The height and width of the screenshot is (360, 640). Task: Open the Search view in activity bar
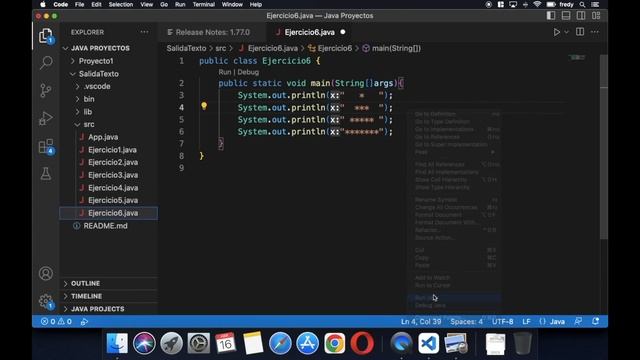click(x=46, y=63)
